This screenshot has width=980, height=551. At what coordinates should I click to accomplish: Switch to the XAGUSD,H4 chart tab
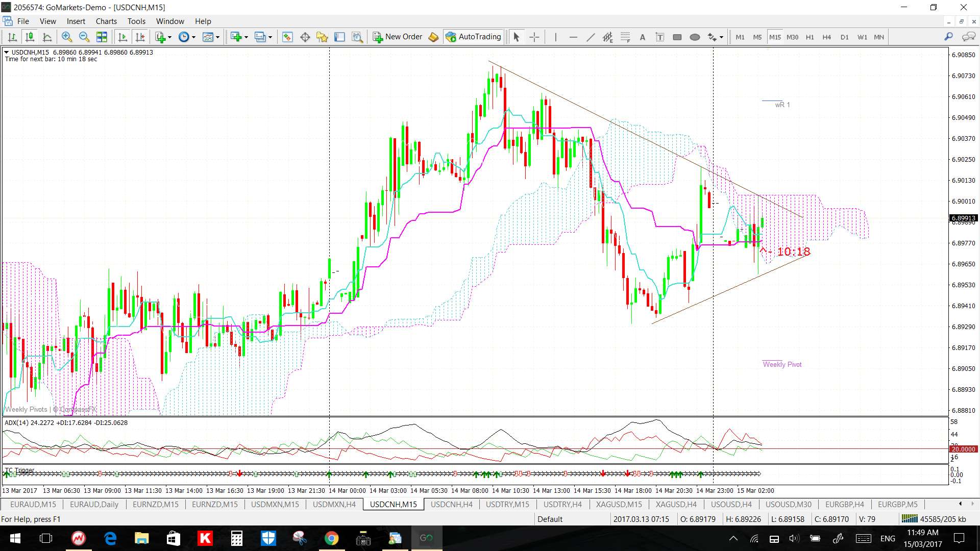[x=676, y=504]
